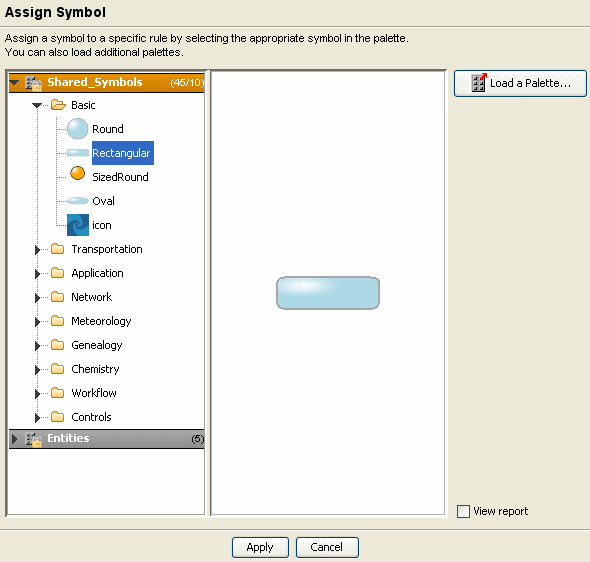Screen dimensions: 590x562
Task: Click the Rectangular symbol thumbnail icon
Action: point(78,153)
